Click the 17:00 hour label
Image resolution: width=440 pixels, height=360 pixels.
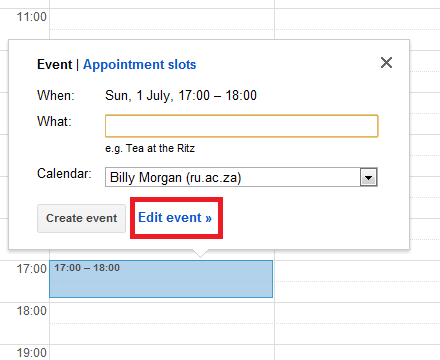click(32, 269)
